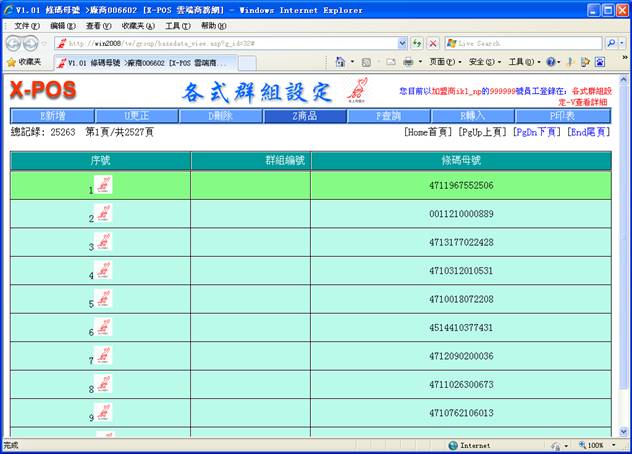Click the row 1 record icon
The width and height of the screenshot is (632, 454).
pos(103,185)
